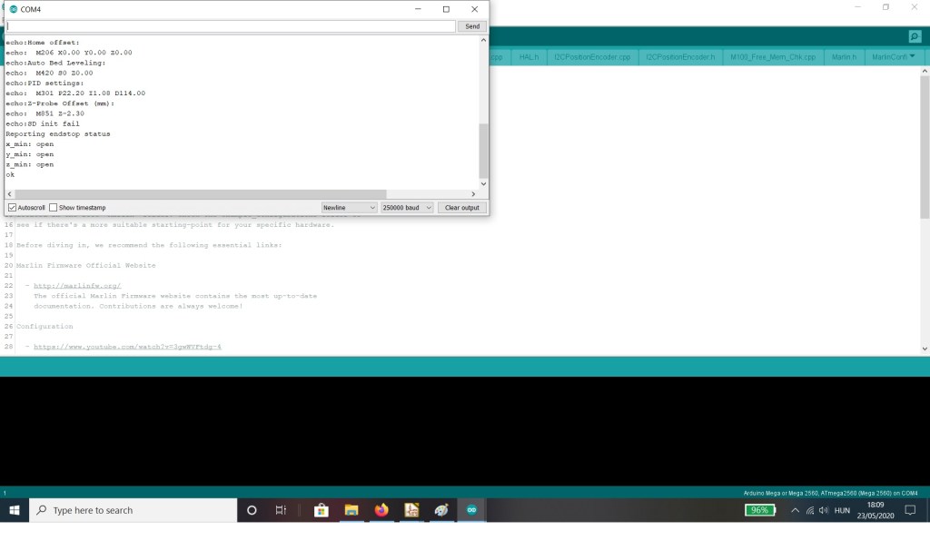
Task: Open Task View on the taskbar
Action: click(282, 510)
